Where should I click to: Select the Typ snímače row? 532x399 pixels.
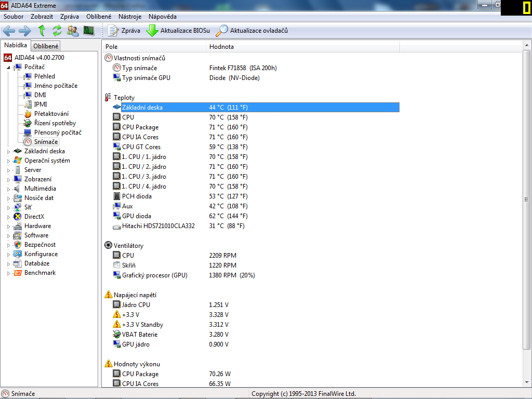(256, 68)
